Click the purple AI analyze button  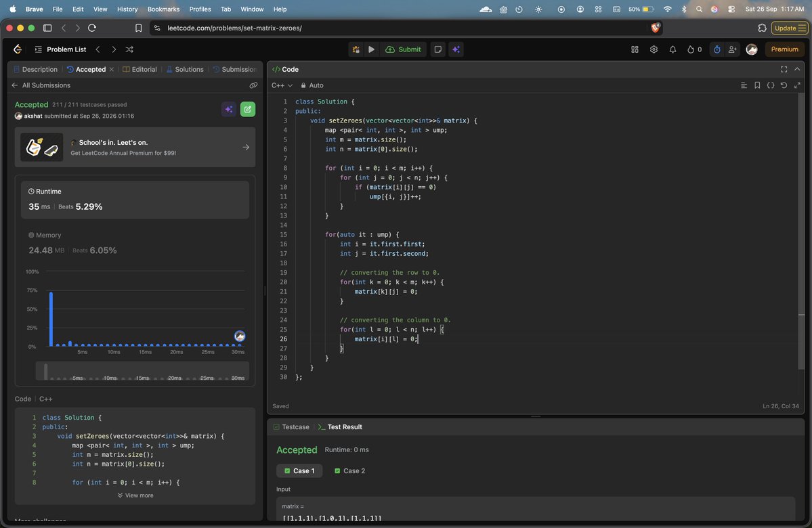point(229,109)
